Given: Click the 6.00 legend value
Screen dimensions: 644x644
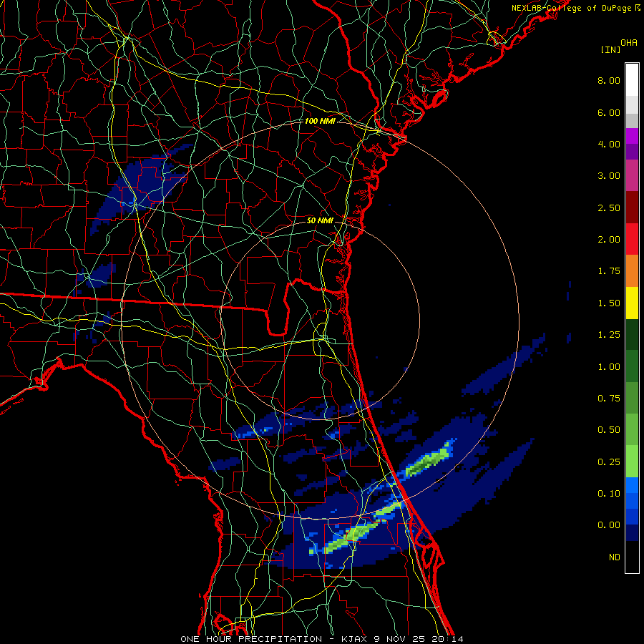Looking at the screenshot, I should tap(609, 112).
